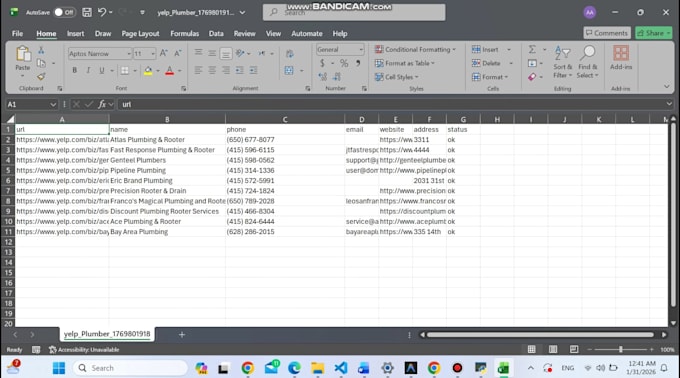
Task: Open File Explorer from taskbar
Action: tap(317, 368)
